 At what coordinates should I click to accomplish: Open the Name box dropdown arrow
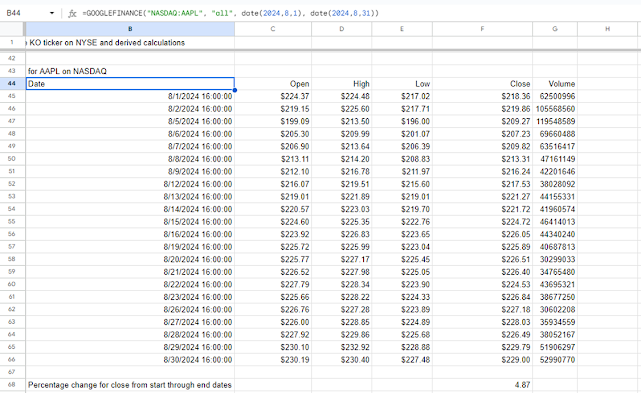[52, 13]
